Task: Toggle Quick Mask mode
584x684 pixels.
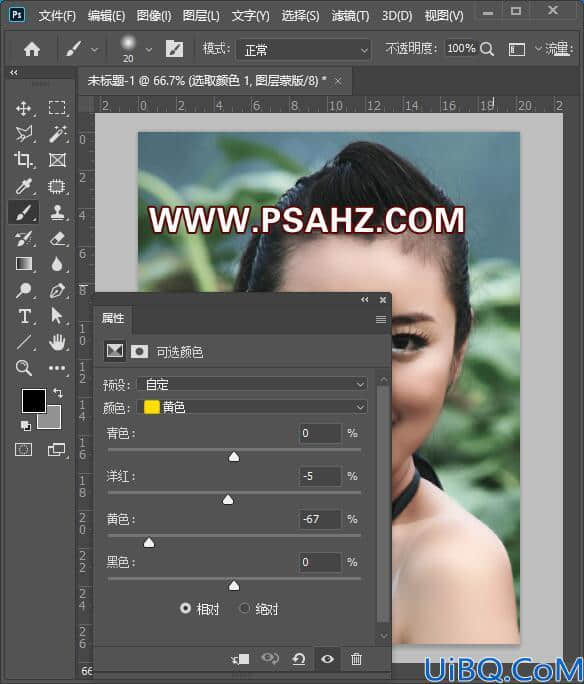Action: point(24,449)
